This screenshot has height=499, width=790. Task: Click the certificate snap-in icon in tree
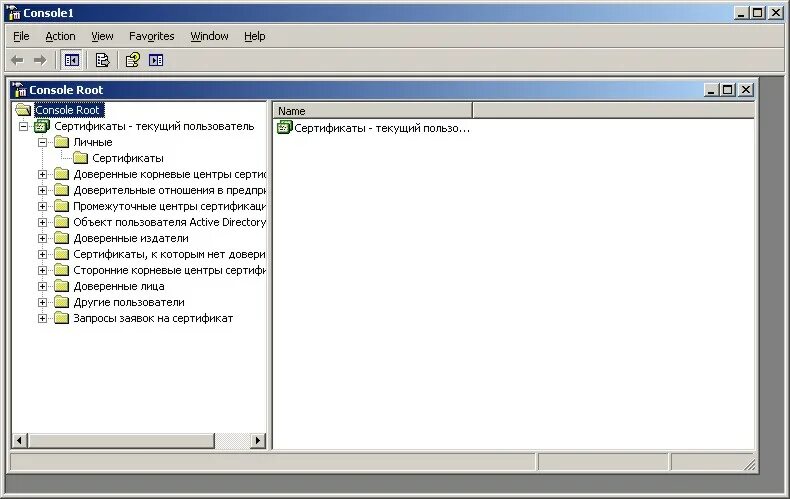(42, 126)
